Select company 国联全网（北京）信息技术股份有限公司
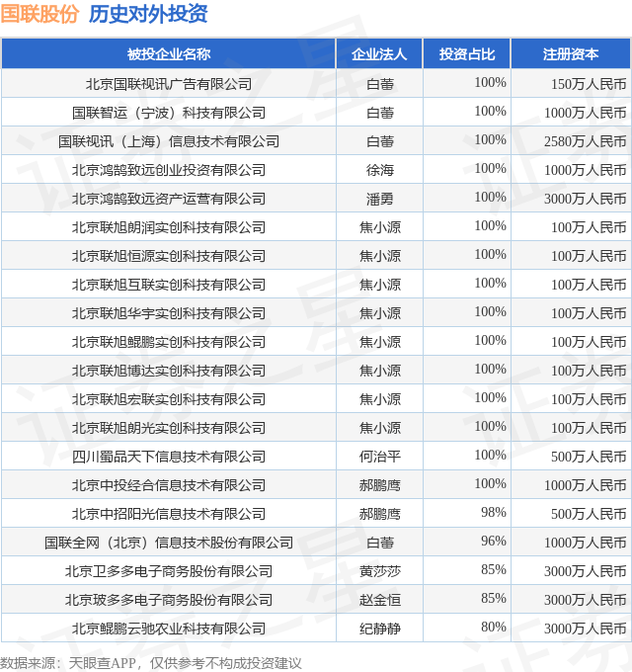This screenshot has height=672, width=632. coord(169,543)
